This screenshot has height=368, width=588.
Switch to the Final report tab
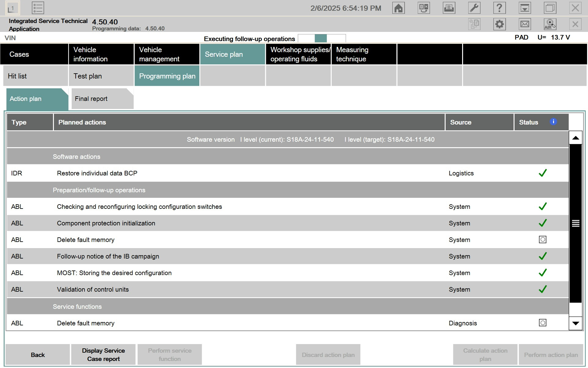click(102, 99)
